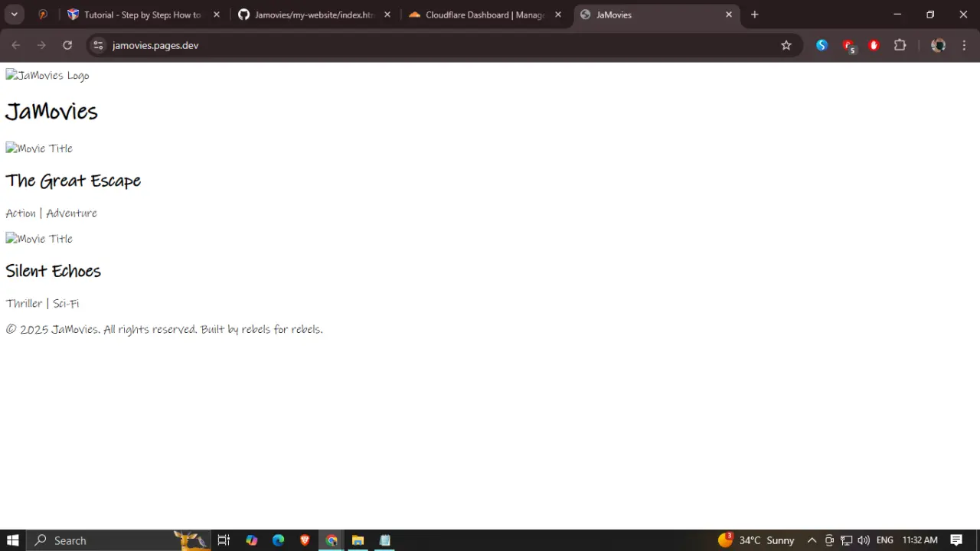
Task: Click the © 2025 JaMovies footer text
Action: [x=164, y=329]
